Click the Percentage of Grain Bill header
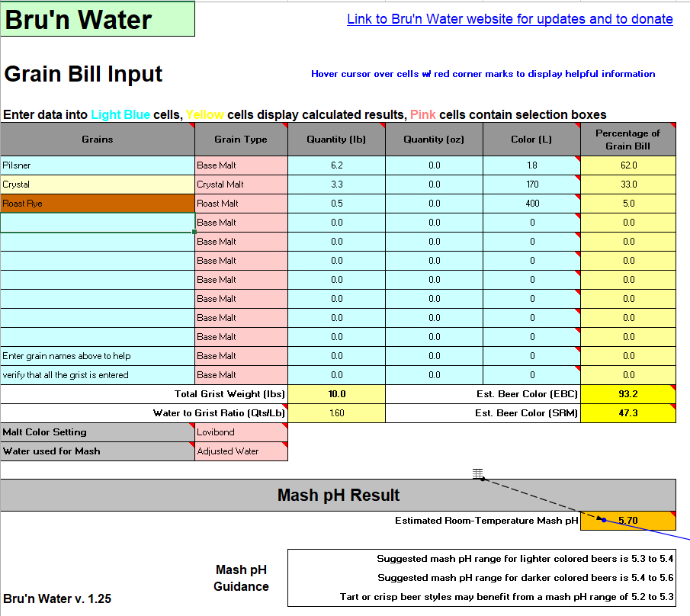 (x=628, y=140)
